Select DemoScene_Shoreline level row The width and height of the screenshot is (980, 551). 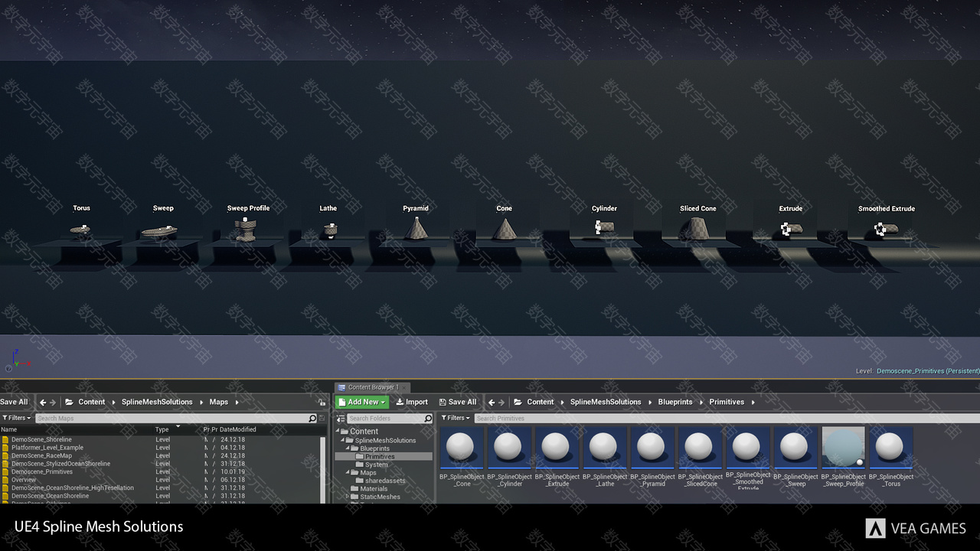[159, 439]
